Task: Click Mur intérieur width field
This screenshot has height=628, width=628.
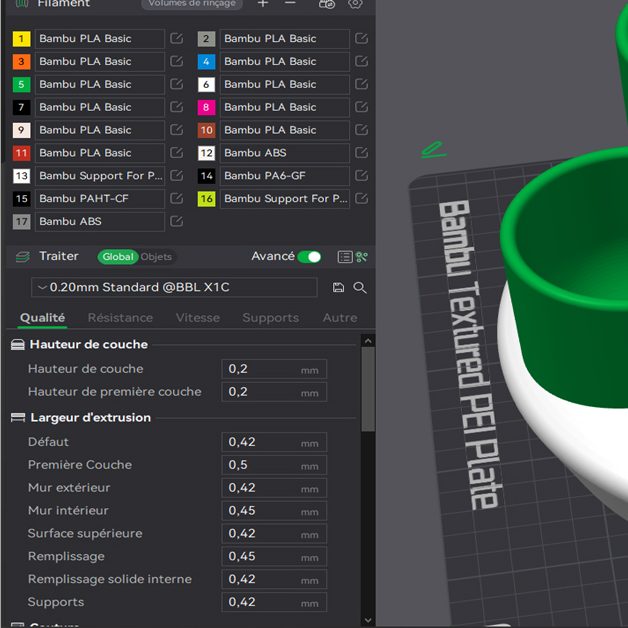Action: 274,511
